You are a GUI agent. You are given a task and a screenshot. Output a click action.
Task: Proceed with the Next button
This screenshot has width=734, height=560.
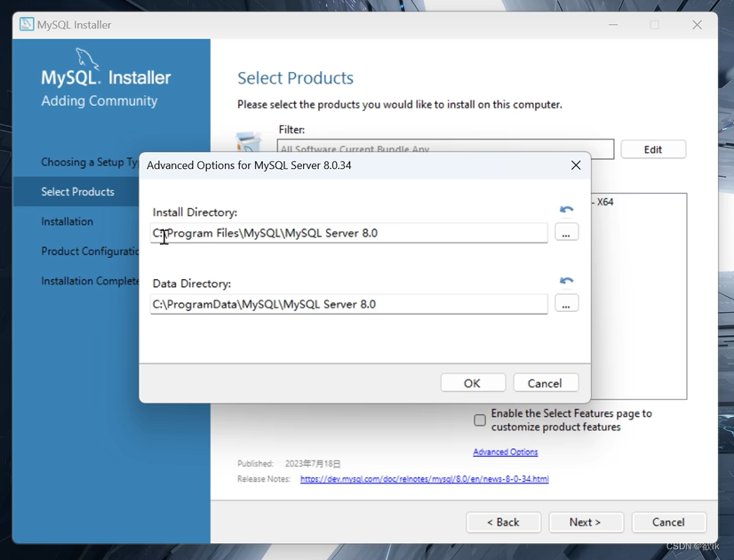(x=586, y=522)
